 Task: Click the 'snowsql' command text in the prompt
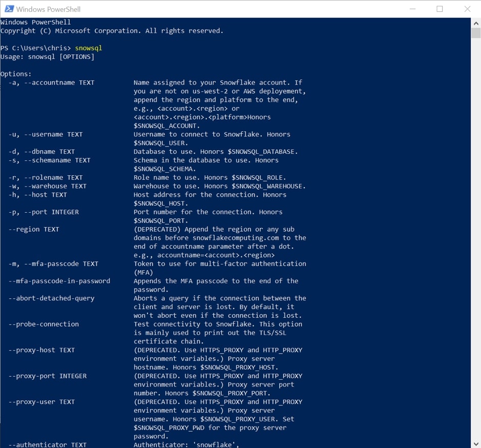pos(88,48)
